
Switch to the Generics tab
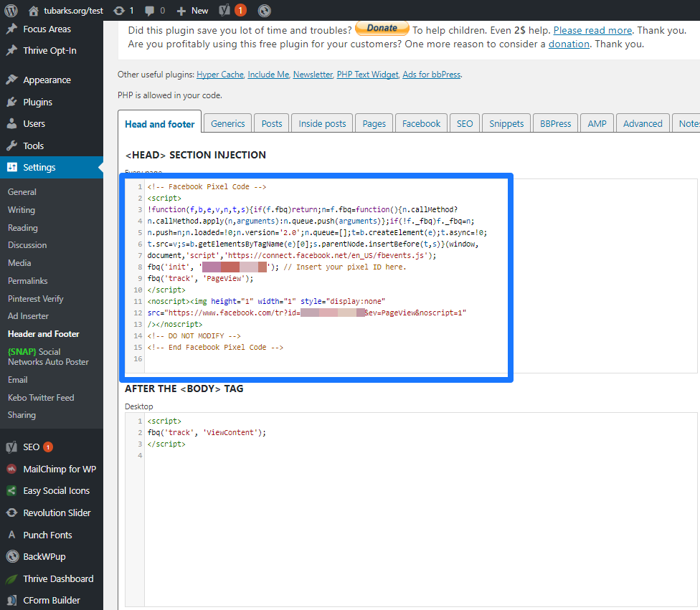pos(228,123)
